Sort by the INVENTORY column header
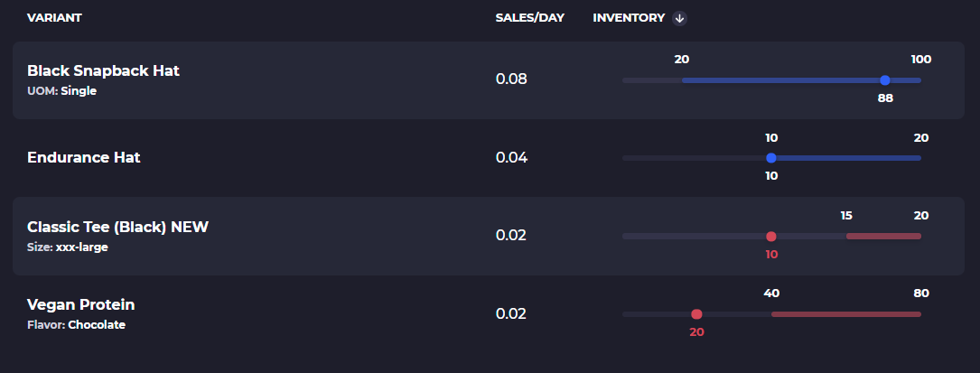 629,18
